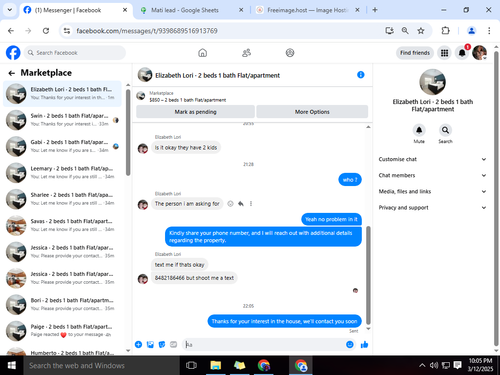Close the Mati lead Google Sheets tab
Image resolution: width=500 pixels, height=375 pixels.
pos(241,10)
